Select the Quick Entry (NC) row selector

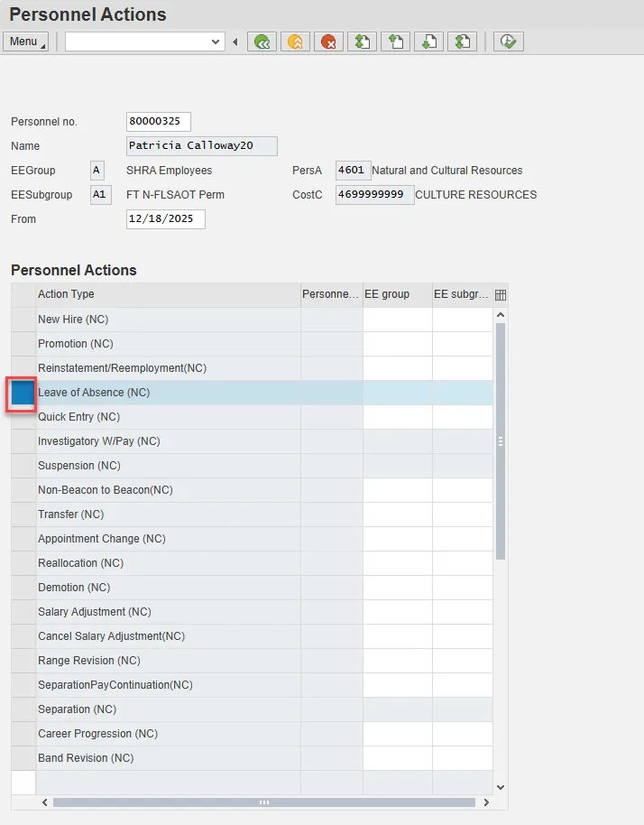[23, 417]
